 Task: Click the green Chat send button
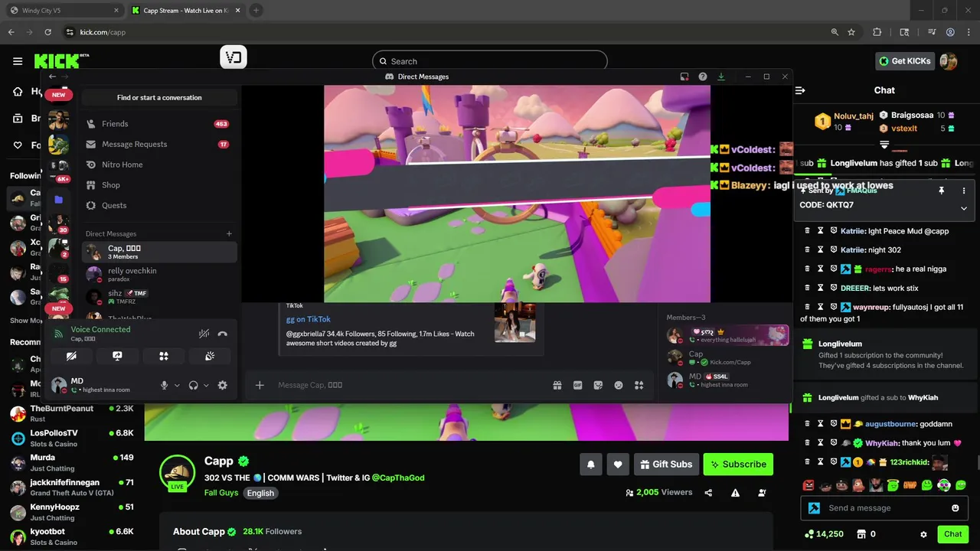[952, 534]
